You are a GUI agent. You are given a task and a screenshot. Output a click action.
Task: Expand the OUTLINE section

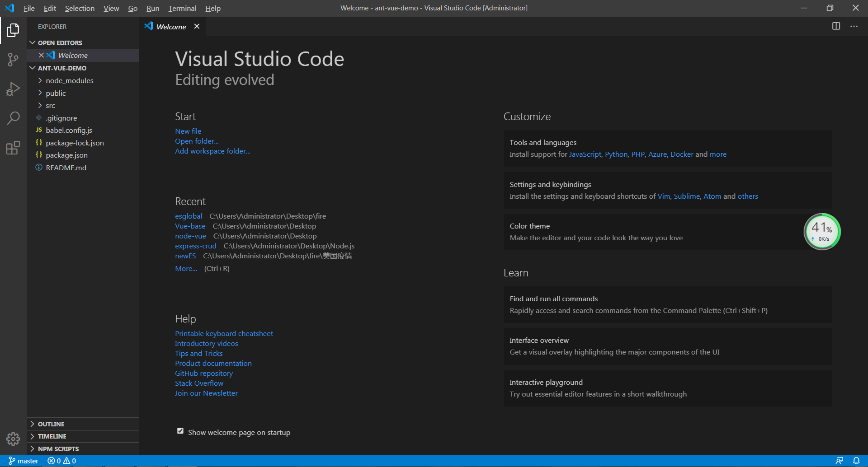[x=51, y=424]
